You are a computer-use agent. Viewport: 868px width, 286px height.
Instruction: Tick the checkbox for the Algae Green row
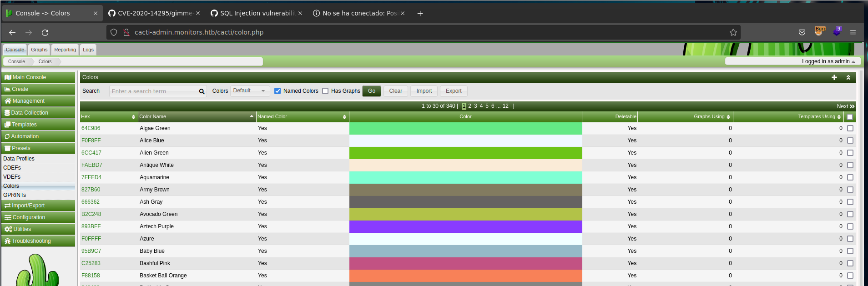[x=850, y=128]
